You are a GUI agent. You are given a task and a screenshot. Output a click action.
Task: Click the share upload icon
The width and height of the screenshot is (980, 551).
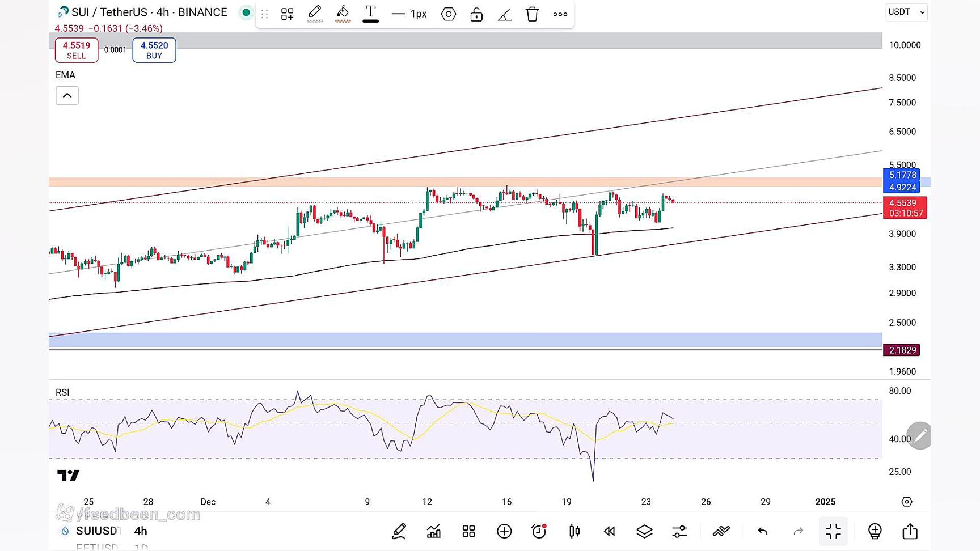(910, 531)
